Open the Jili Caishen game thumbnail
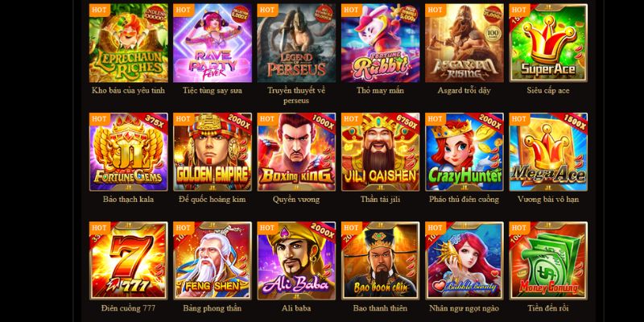644x322 pixels. (380, 152)
